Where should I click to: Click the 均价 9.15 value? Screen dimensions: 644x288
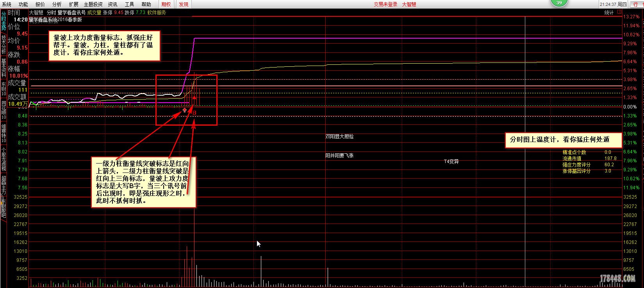click(22, 48)
